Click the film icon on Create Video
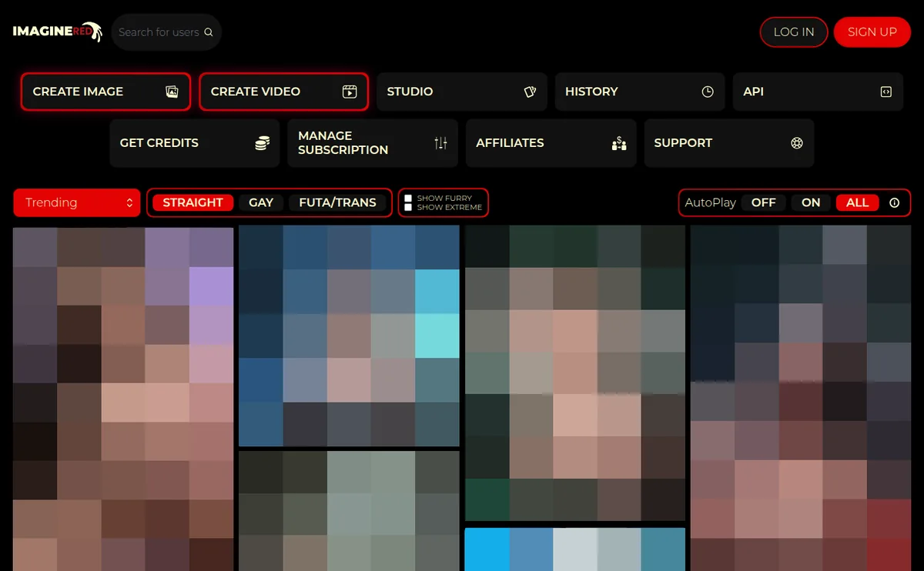924x571 pixels. tap(350, 92)
